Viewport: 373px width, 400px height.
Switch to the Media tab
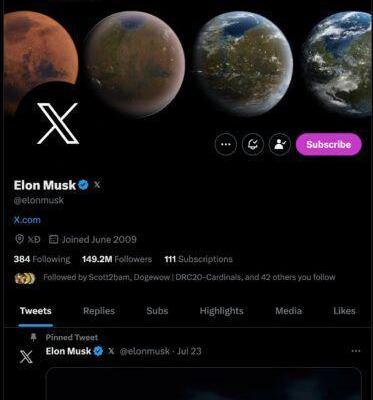tap(289, 311)
